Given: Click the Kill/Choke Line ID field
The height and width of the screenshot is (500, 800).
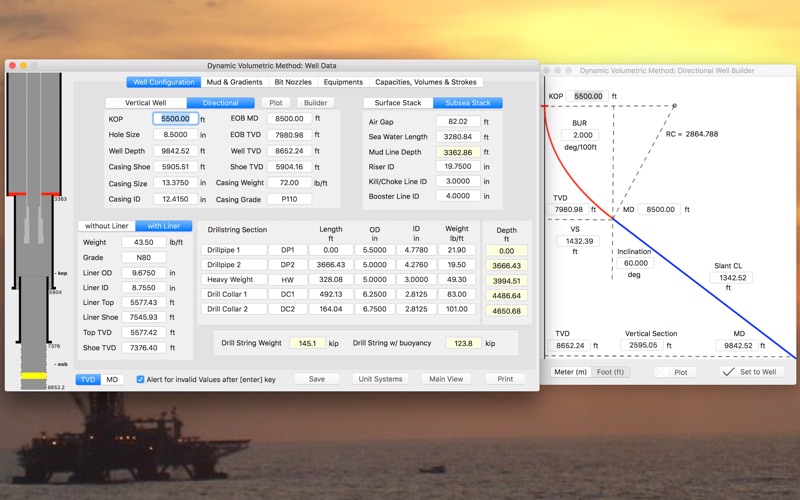Looking at the screenshot, I should click(x=458, y=181).
